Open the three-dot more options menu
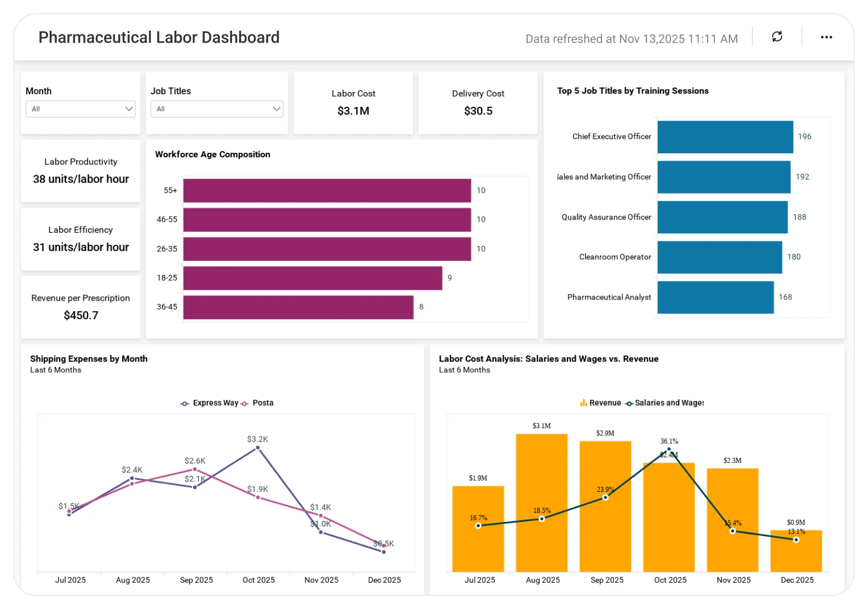Viewport: 868px width, 609px height. tap(826, 37)
